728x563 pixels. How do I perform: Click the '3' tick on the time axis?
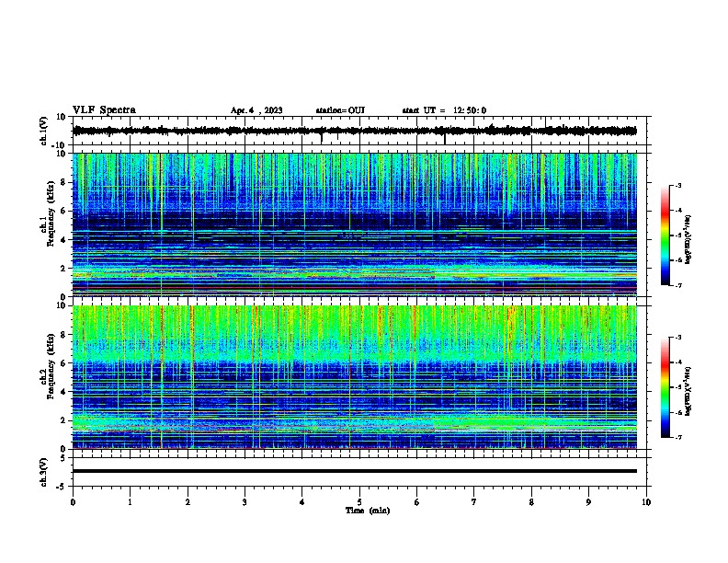click(245, 502)
